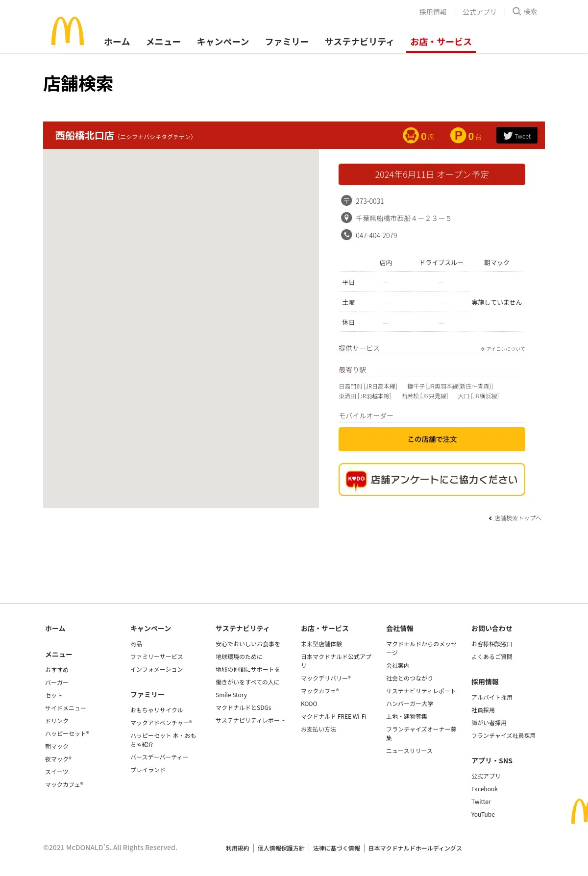Image resolution: width=588 pixels, height=876 pixels.
Task: Click station 西若松 [JR只見線]
Action: pyautogui.click(x=424, y=396)
